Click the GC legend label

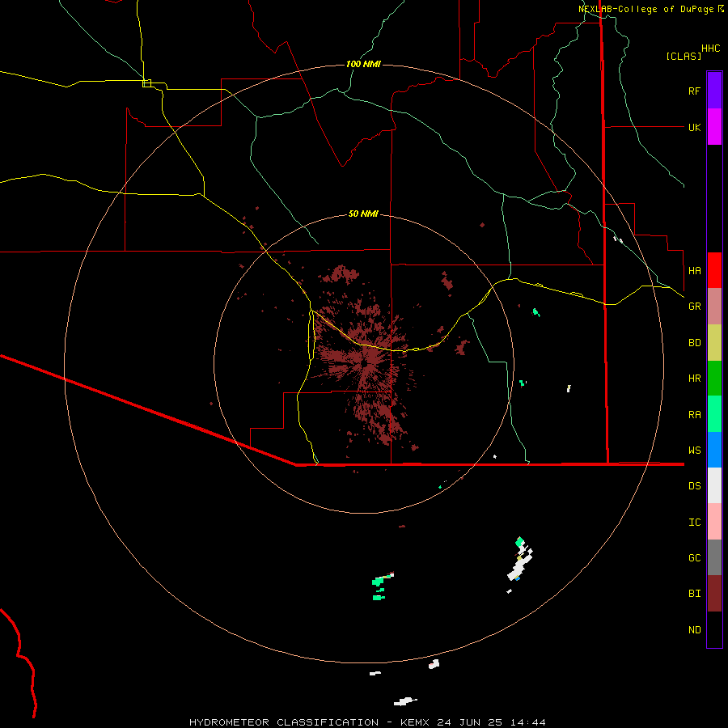click(x=694, y=558)
